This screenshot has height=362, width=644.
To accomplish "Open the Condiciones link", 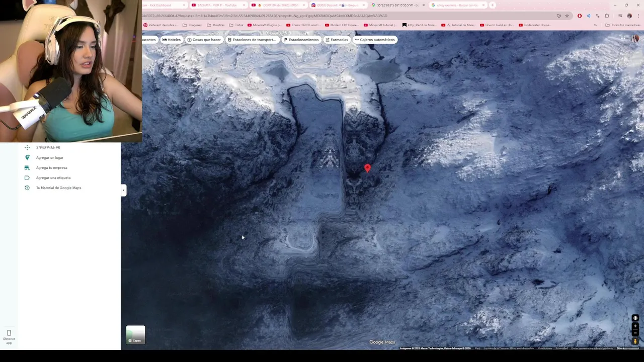I will click(x=545, y=348).
